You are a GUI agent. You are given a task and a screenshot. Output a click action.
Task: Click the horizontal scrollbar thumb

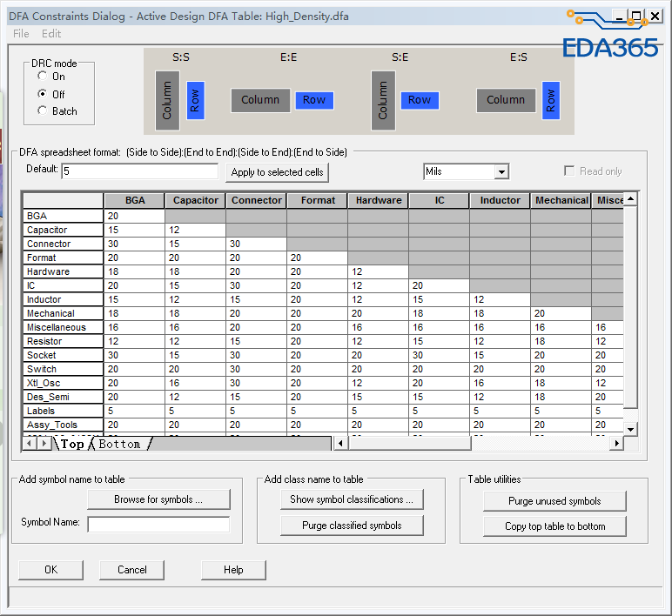pyautogui.click(x=410, y=443)
